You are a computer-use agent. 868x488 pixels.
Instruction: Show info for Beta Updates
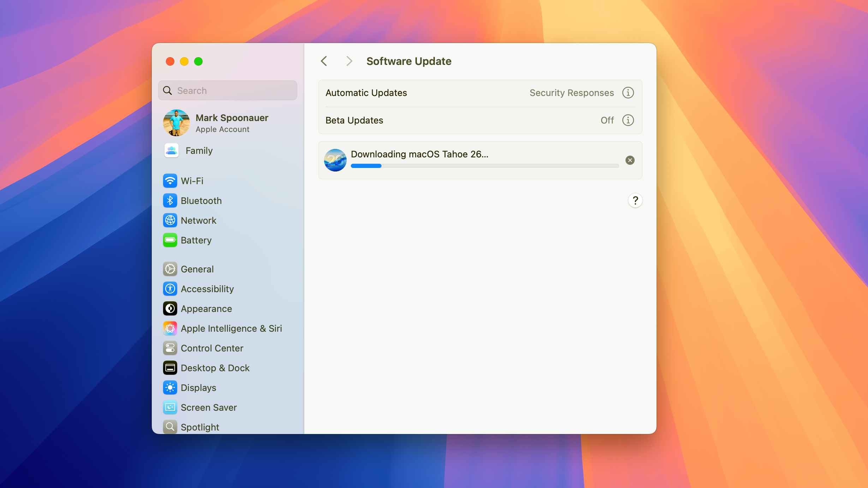628,120
